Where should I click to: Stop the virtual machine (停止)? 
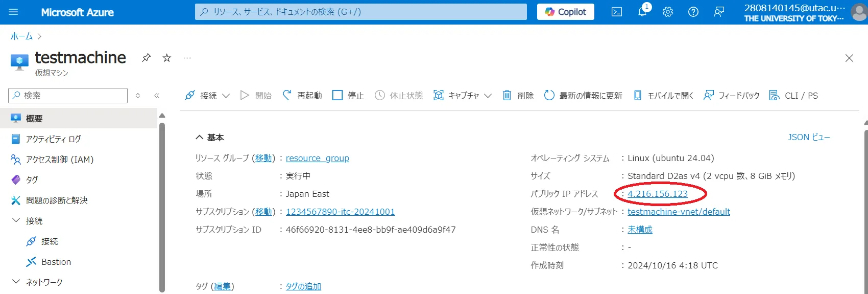tap(348, 96)
